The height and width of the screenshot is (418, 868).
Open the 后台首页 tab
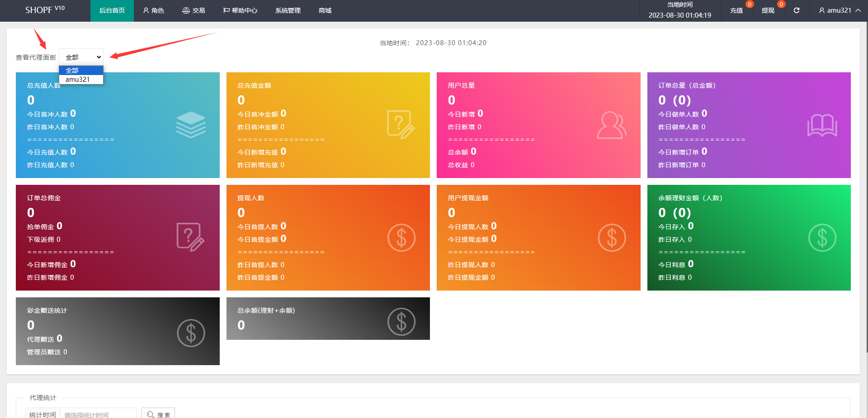(x=112, y=10)
